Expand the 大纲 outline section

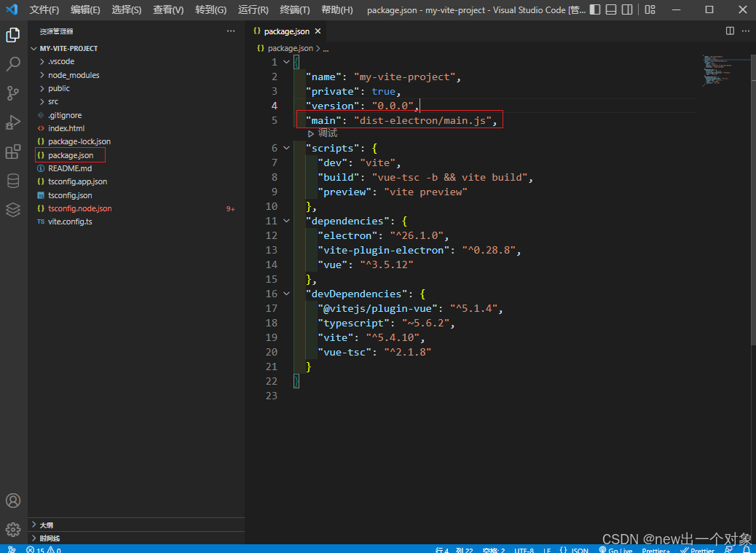tap(136, 525)
